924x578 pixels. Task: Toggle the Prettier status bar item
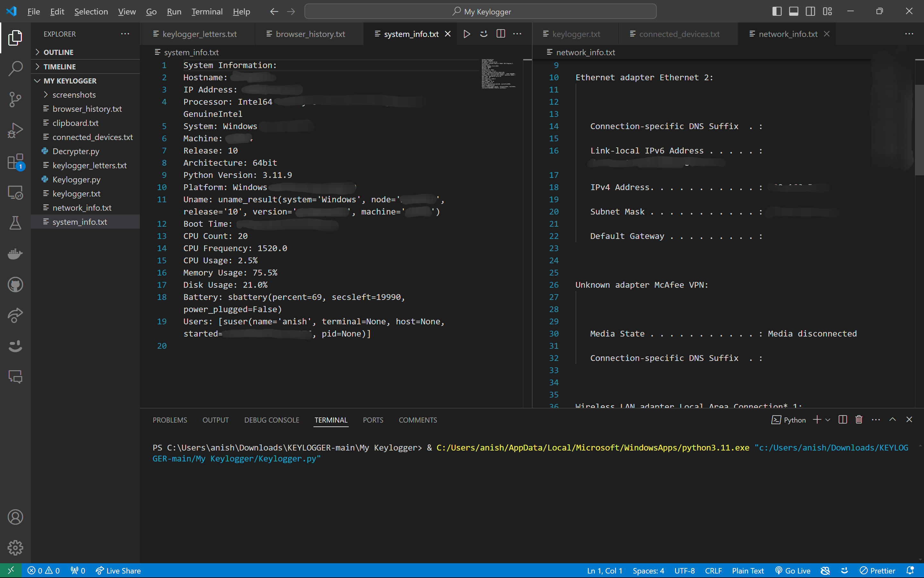pos(877,571)
